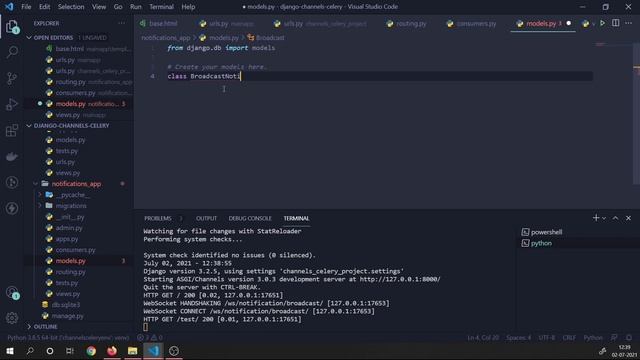Open the terminal launch profile dropdown

(x=604, y=218)
